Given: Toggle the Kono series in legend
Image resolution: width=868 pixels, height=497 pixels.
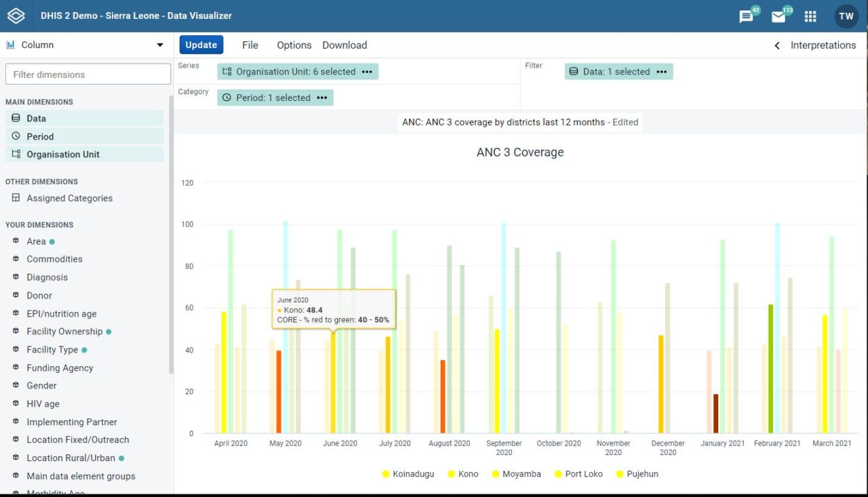Looking at the screenshot, I should click(x=463, y=474).
